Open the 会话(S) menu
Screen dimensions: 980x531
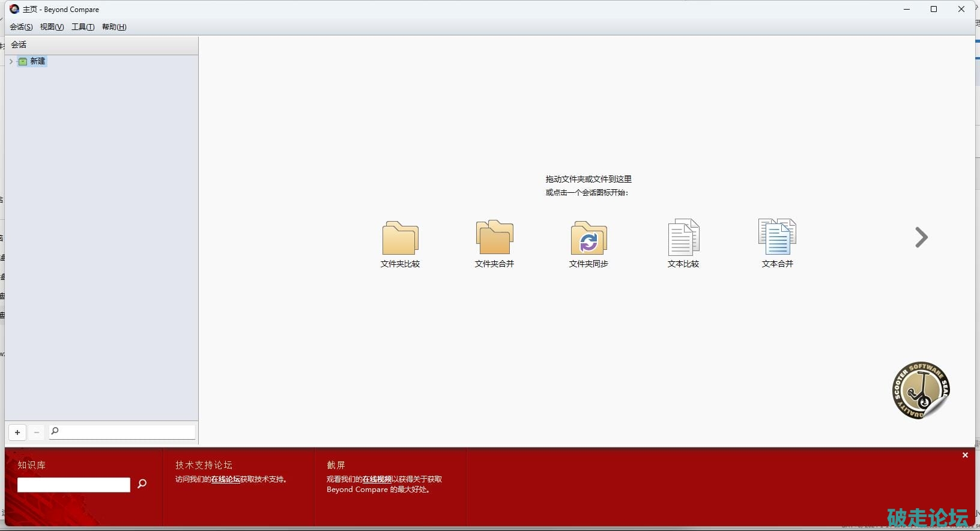[21, 27]
